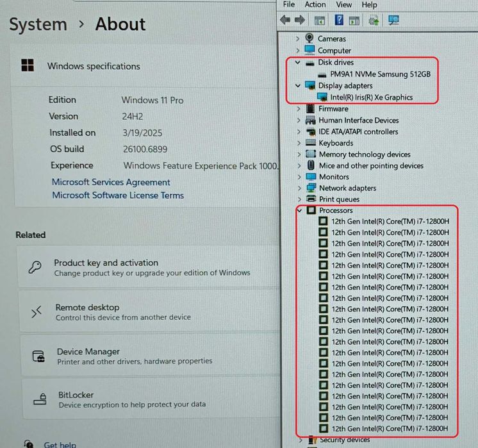Open the Help menu
Viewport: 478px width, 448px height.
tap(369, 5)
